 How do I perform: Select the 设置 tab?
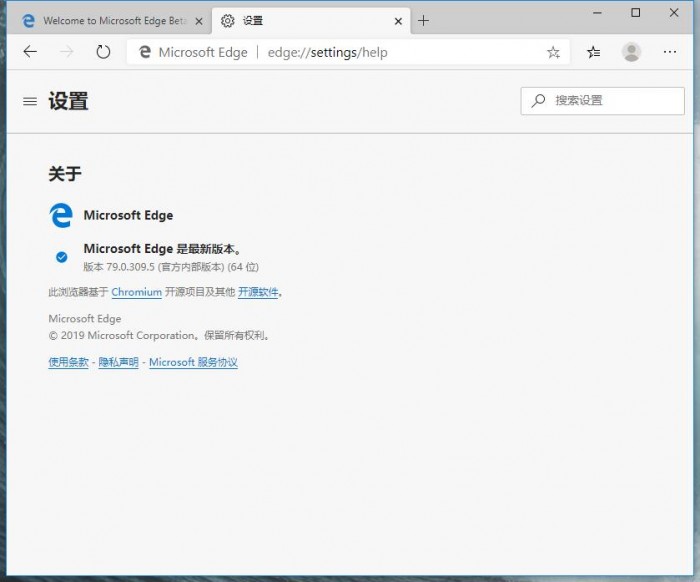tap(311, 21)
